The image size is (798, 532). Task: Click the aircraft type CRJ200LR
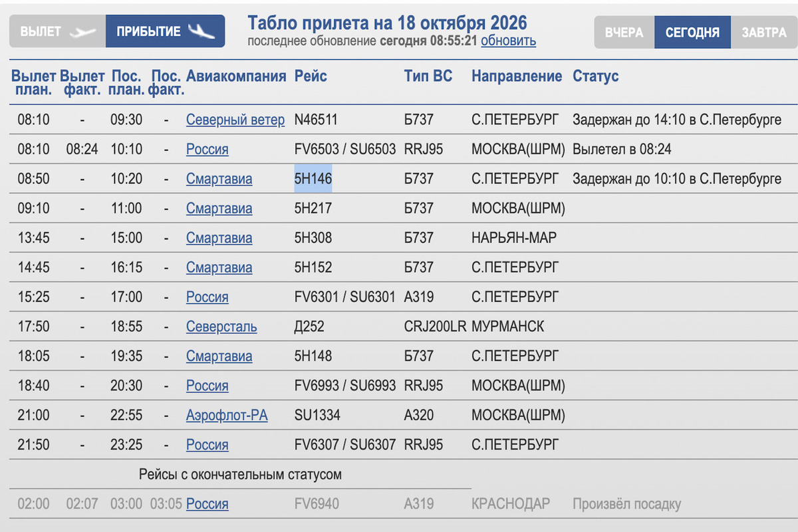tap(436, 327)
